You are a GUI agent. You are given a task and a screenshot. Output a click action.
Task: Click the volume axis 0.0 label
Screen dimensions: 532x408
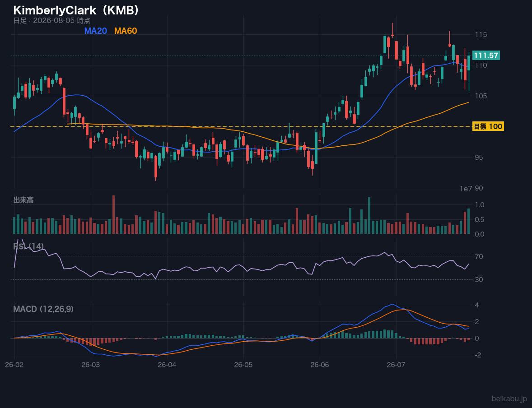pyautogui.click(x=480, y=234)
